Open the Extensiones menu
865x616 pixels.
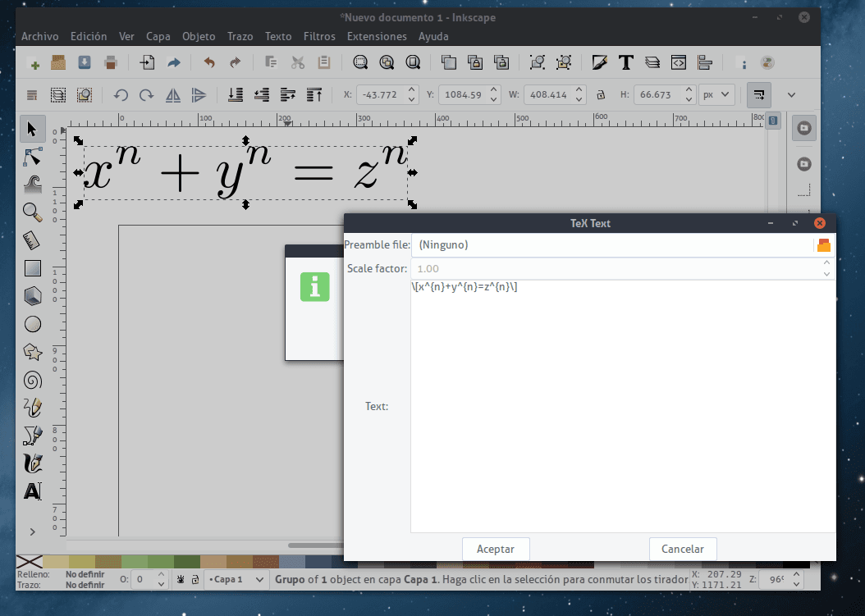[x=377, y=37]
